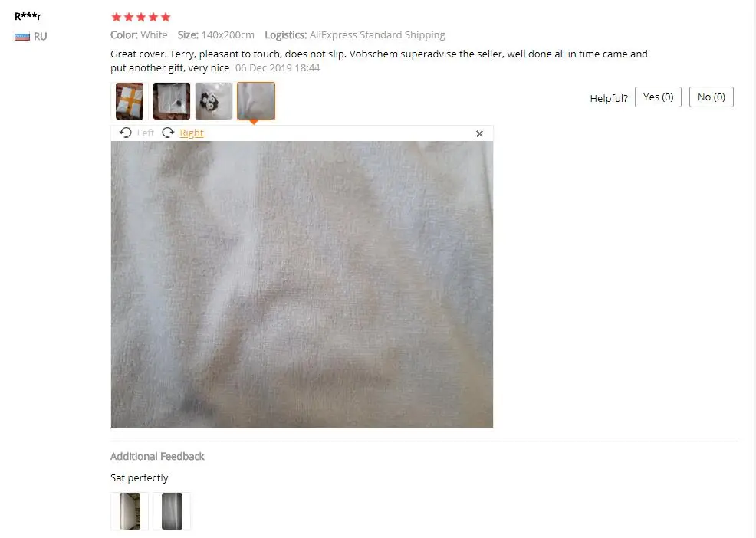
Task: Close the enlarged photo viewer
Action: (x=479, y=133)
